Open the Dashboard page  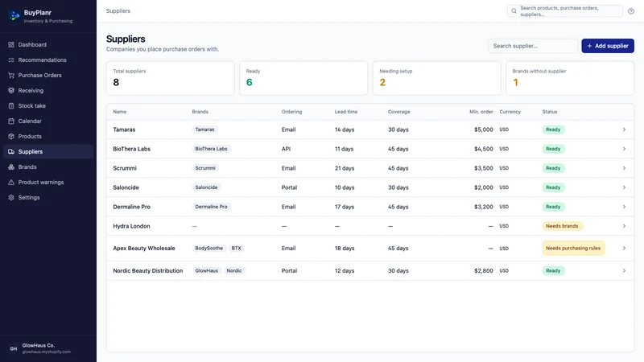point(48,45)
